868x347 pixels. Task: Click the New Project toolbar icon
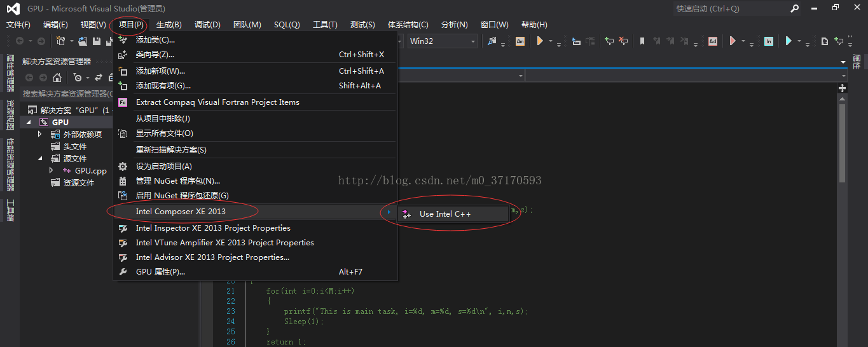pos(61,41)
